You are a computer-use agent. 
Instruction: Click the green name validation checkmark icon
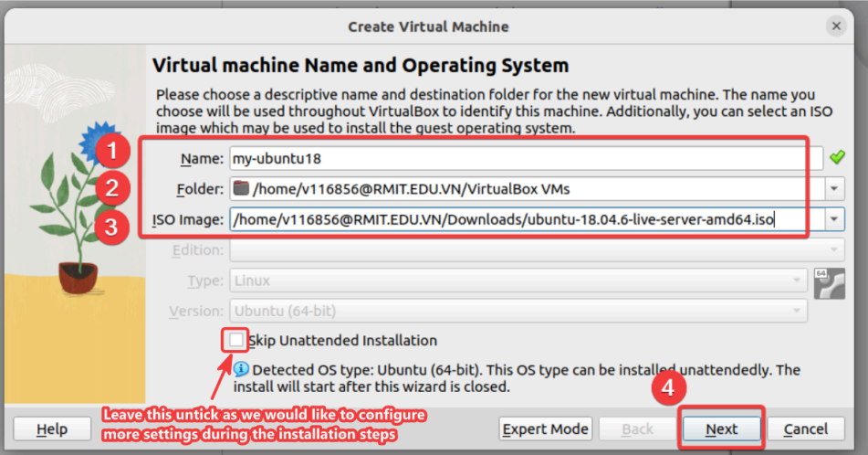(x=837, y=157)
